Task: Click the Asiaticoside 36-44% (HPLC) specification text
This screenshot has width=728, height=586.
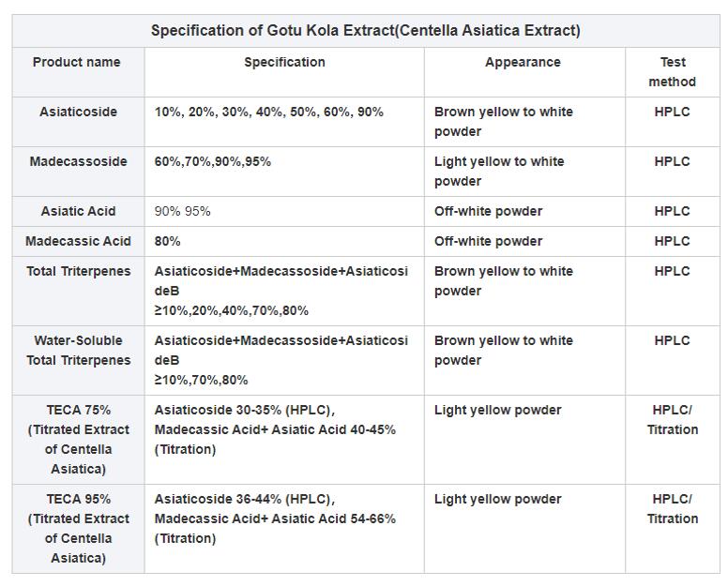Action: click(x=244, y=499)
